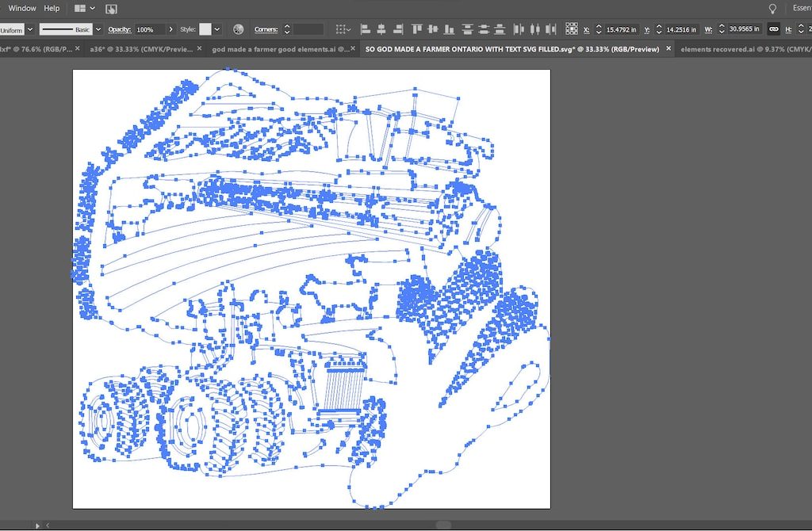The image size is (812, 531).
Task: Expand the Basic brush definition dropdown
Action: point(98,29)
